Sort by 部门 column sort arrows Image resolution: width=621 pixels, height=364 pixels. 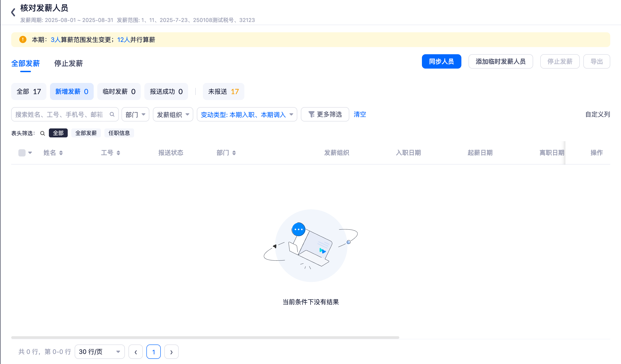pos(234,153)
